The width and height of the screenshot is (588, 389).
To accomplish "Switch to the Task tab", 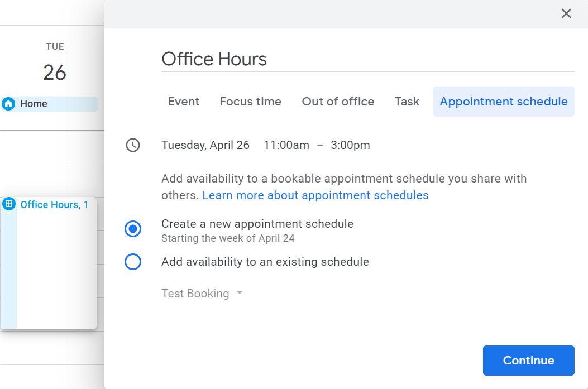I will tap(407, 102).
